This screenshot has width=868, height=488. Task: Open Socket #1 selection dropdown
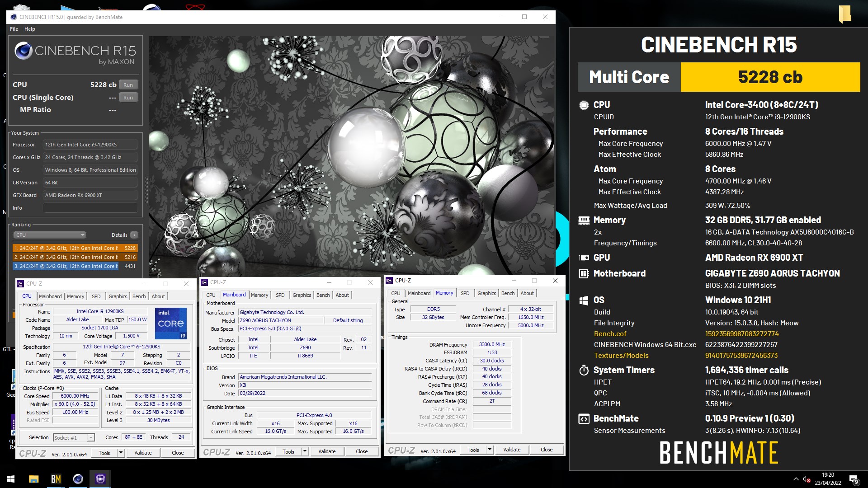click(74, 437)
